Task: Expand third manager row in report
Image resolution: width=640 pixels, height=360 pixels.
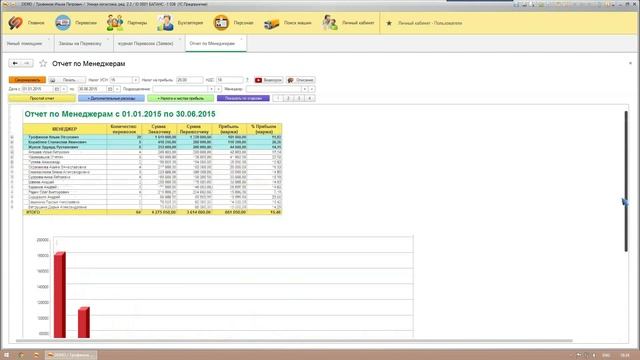Action: point(12,147)
